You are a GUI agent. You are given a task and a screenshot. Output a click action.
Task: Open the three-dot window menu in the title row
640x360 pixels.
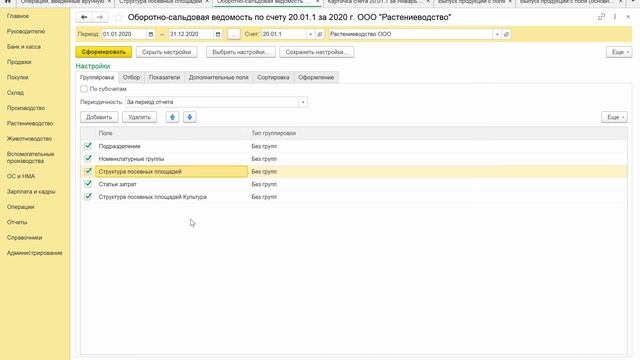(x=615, y=17)
